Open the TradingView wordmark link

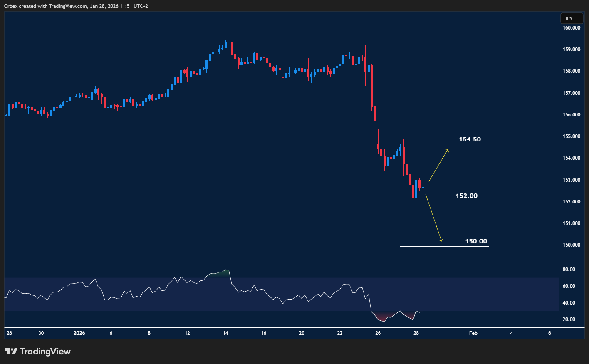45,352
